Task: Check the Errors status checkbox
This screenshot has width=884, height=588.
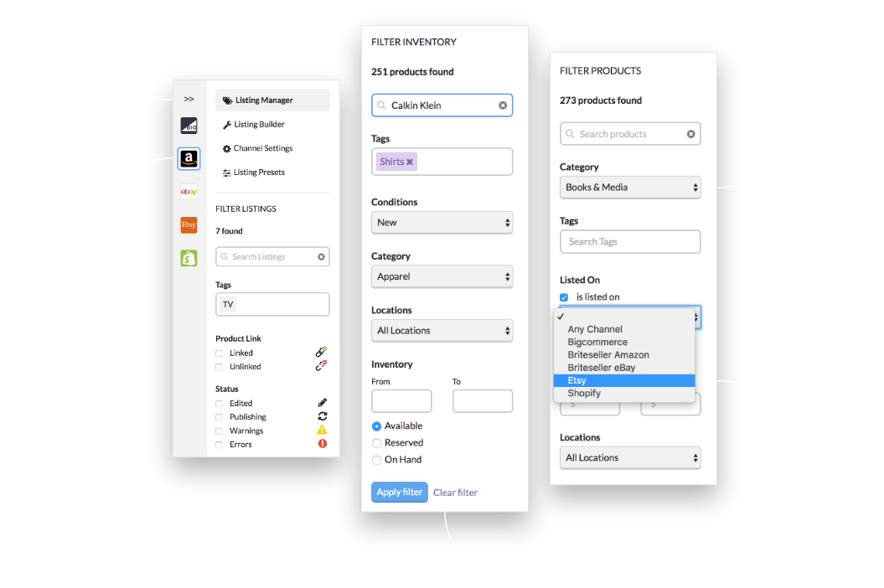Action: pos(220,445)
